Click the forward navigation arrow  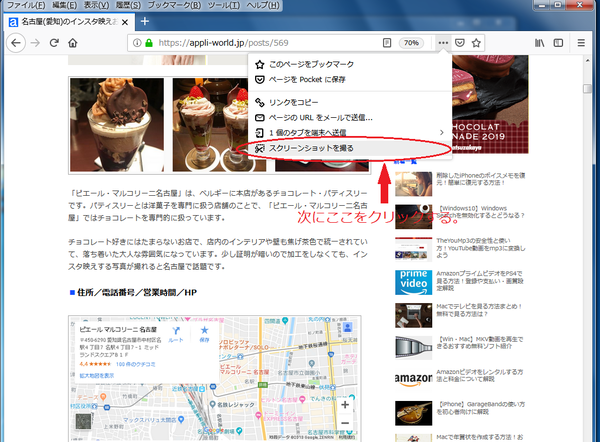(35, 43)
